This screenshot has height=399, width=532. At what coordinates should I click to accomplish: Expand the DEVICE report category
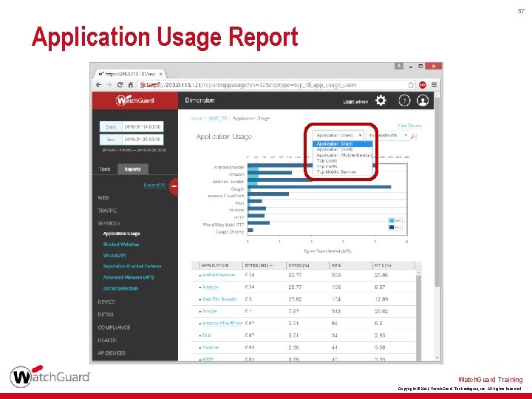point(106,301)
